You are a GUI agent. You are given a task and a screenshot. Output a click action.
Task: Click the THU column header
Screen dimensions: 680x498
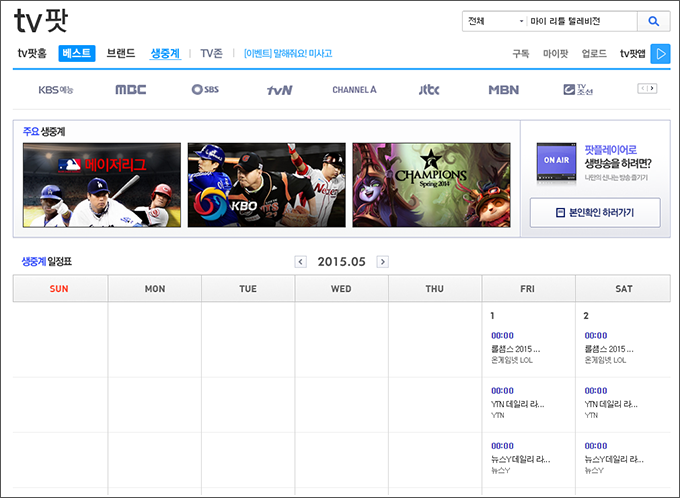click(x=435, y=288)
